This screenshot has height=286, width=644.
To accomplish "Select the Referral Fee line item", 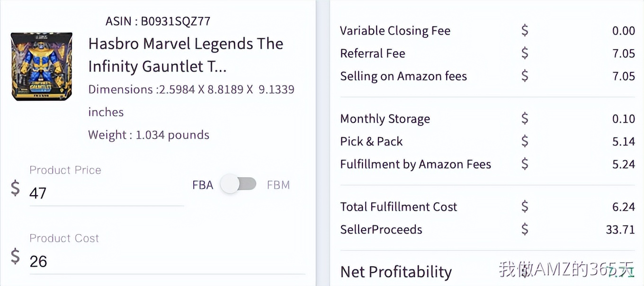I will coord(373,54).
